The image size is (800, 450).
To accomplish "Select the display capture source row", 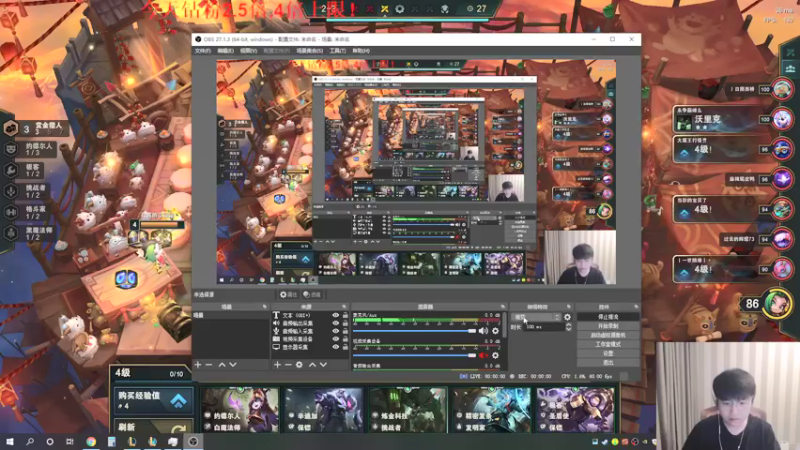I will 310,347.
